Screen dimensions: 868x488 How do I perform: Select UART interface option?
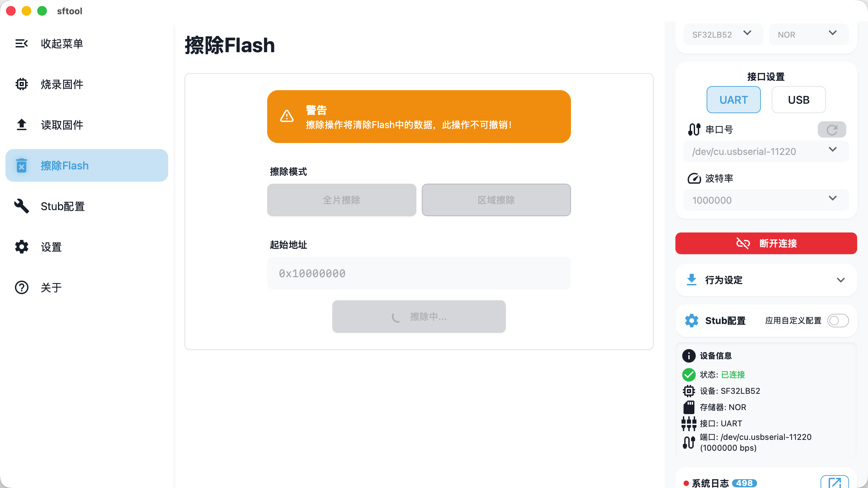pyautogui.click(x=733, y=100)
